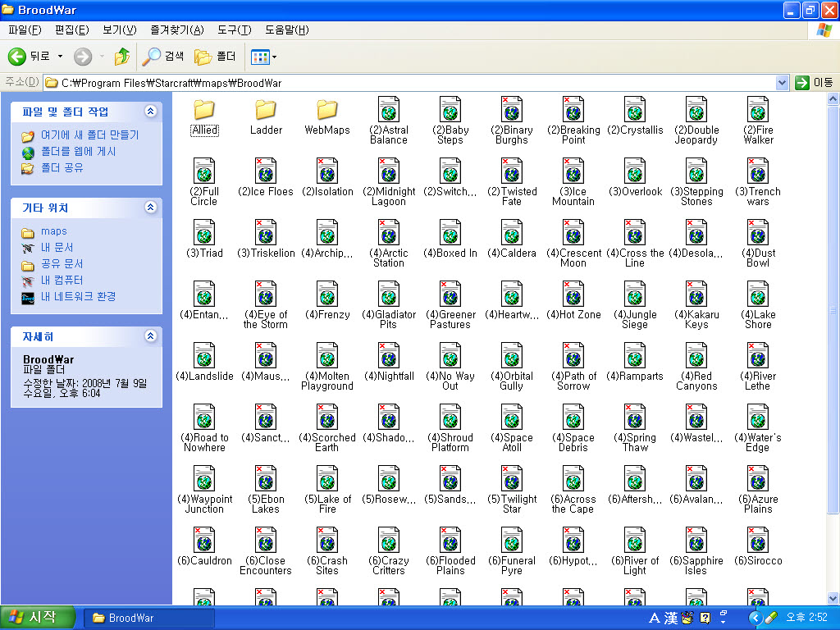Click the (4)Caldera map file
The image size is (840, 630).
tap(512, 240)
